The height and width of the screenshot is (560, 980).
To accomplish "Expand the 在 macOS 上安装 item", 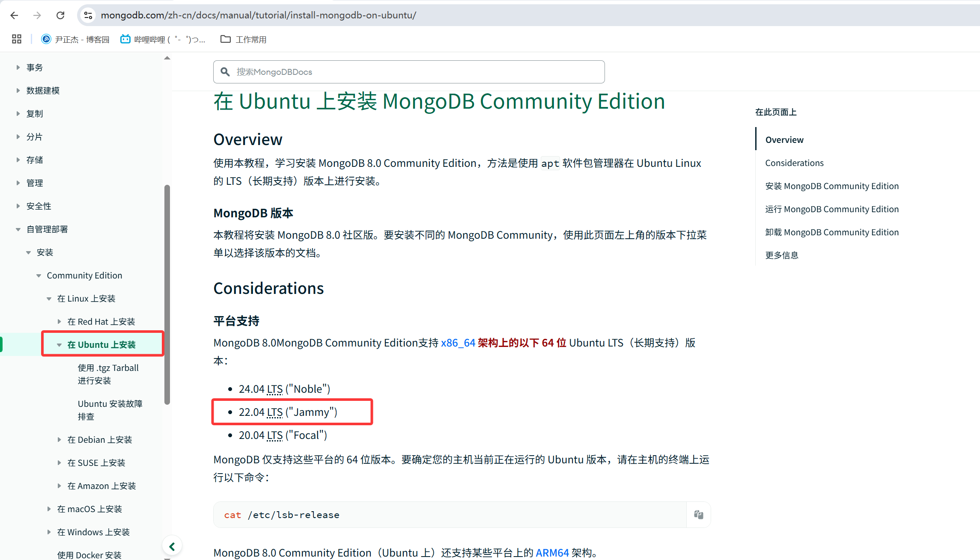I will click(x=49, y=509).
